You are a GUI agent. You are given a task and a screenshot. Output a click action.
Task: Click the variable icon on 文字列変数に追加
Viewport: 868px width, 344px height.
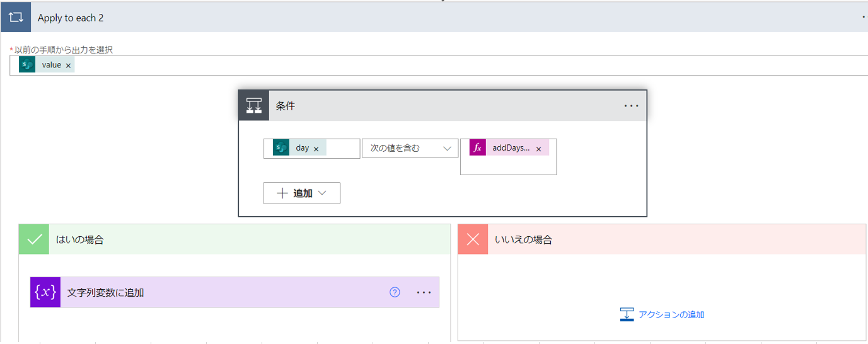(45, 292)
